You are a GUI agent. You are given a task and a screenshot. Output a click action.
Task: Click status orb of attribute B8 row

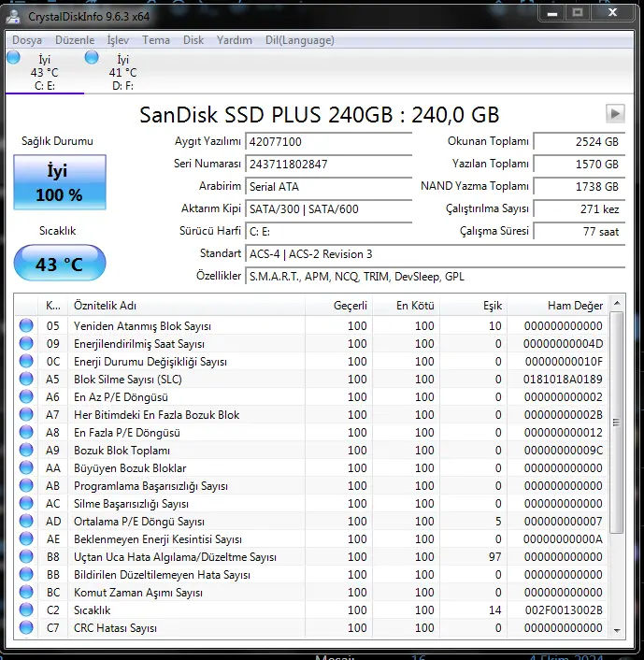tap(26, 556)
